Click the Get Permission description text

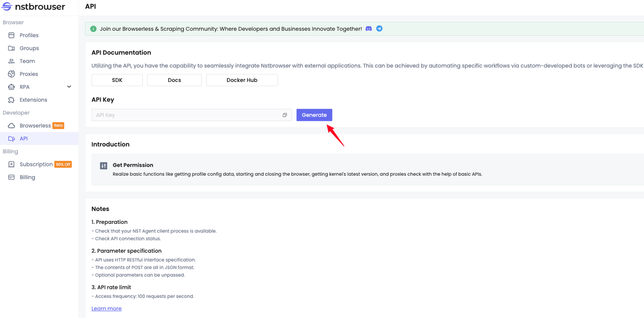pyautogui.click(x=297, y=174)
